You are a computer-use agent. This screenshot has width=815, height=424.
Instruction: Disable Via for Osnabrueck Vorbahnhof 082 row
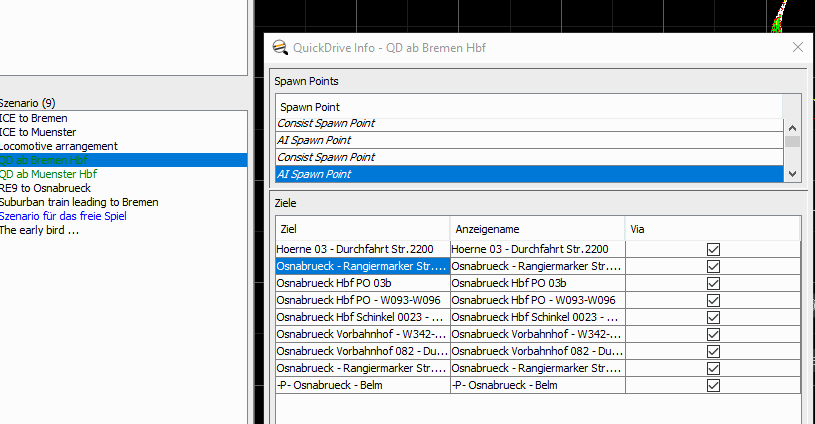coord(713,351)
